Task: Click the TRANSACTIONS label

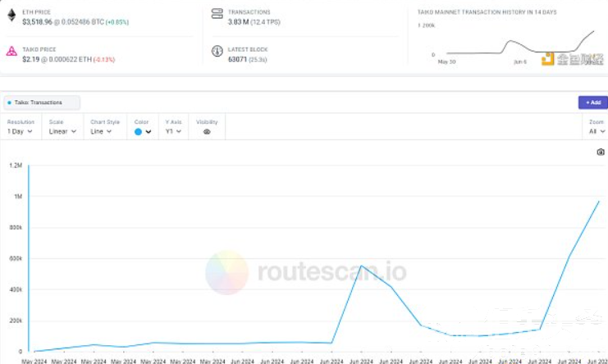Action: tap(249, 12)
